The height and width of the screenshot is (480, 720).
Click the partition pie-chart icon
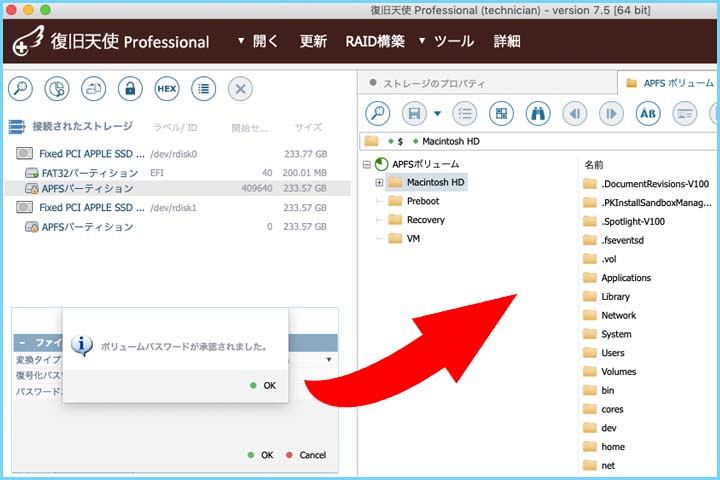coord(57,89)
